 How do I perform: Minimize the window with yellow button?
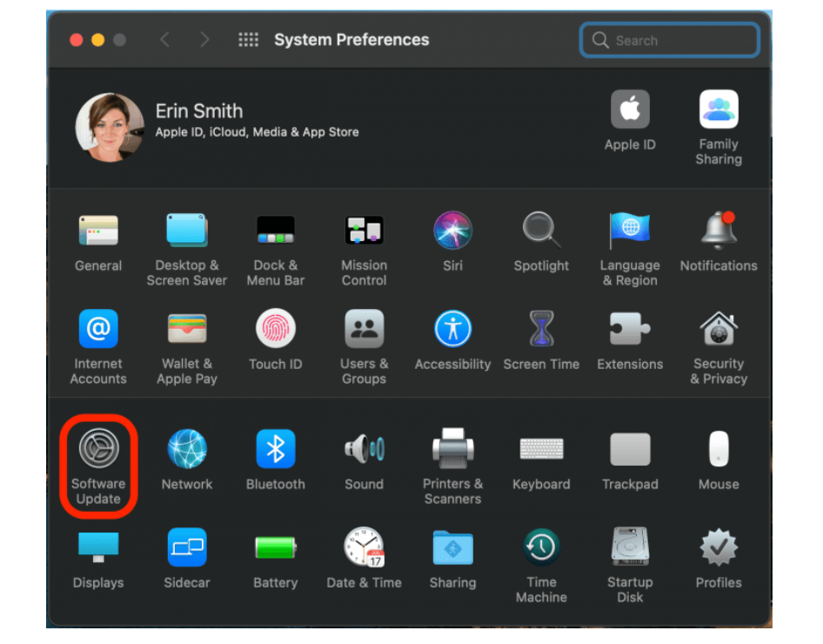pos(98,40)
